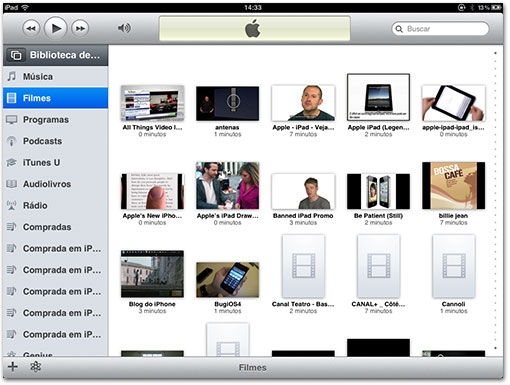510x385 pixels.
Task: Click the Apple logo status display
Action: [x=254, y=28]
